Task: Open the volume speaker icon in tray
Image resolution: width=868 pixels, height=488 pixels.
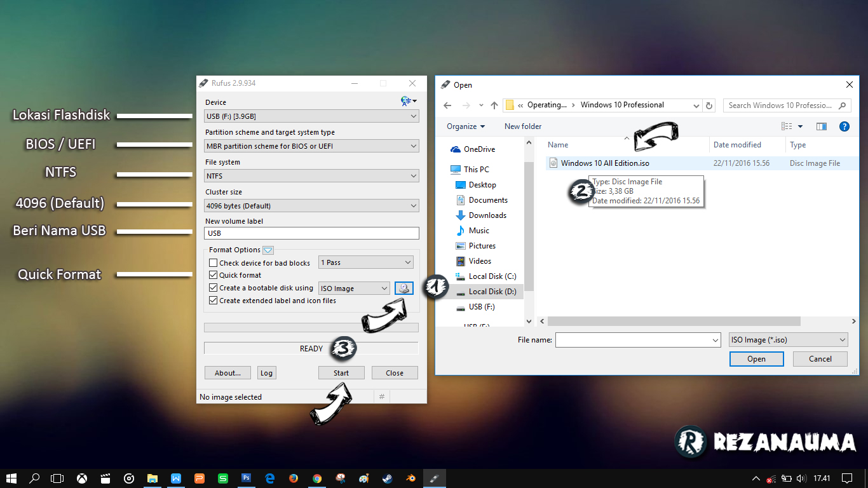Action: 803,478
